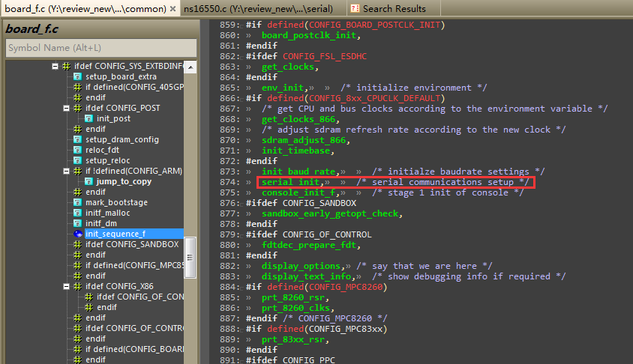Click the blue init_sequence_f symbol icon
The height and width of the screenshot is (364, 633).
pos(77,234)
